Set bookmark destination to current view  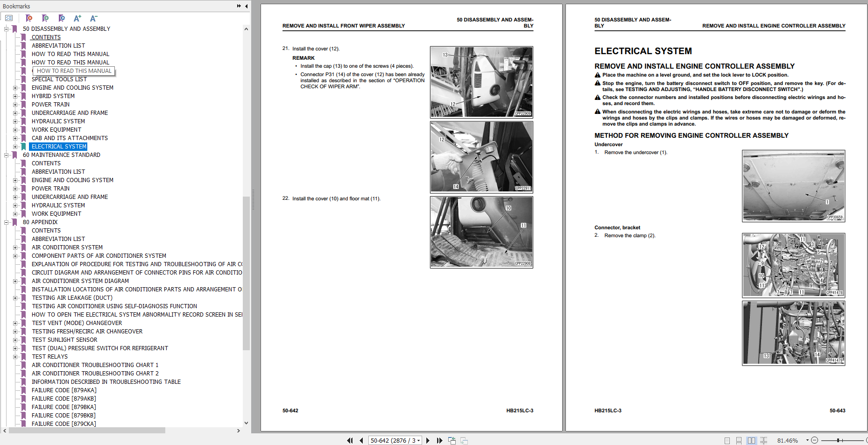coord(61,18)
